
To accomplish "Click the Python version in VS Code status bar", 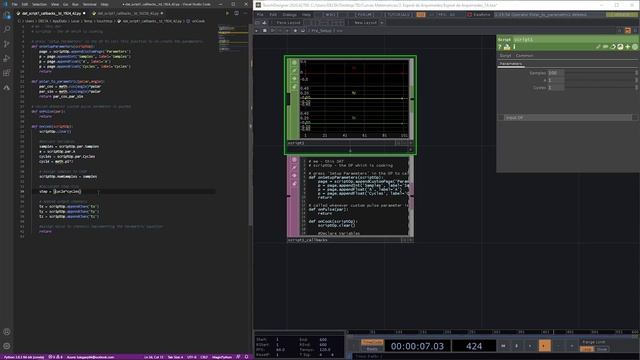I will [23, 357].
